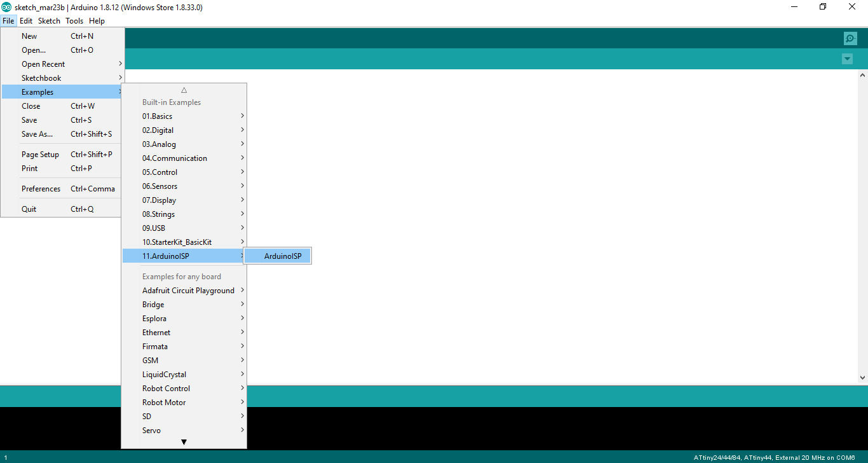Close the Arduino IDE window
Image resolution: width=868 pixels, height=463 pixels.
[852, 7]
